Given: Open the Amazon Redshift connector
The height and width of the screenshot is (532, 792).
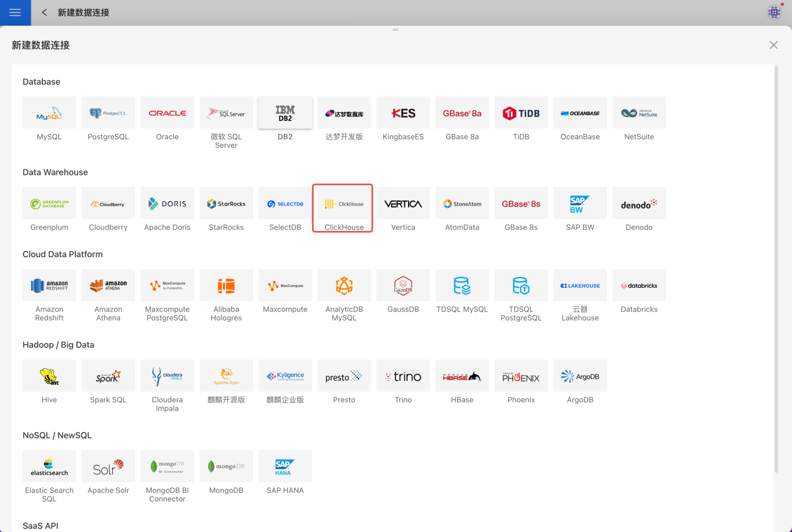Looking at the screenshot, I should pos(50,286).
